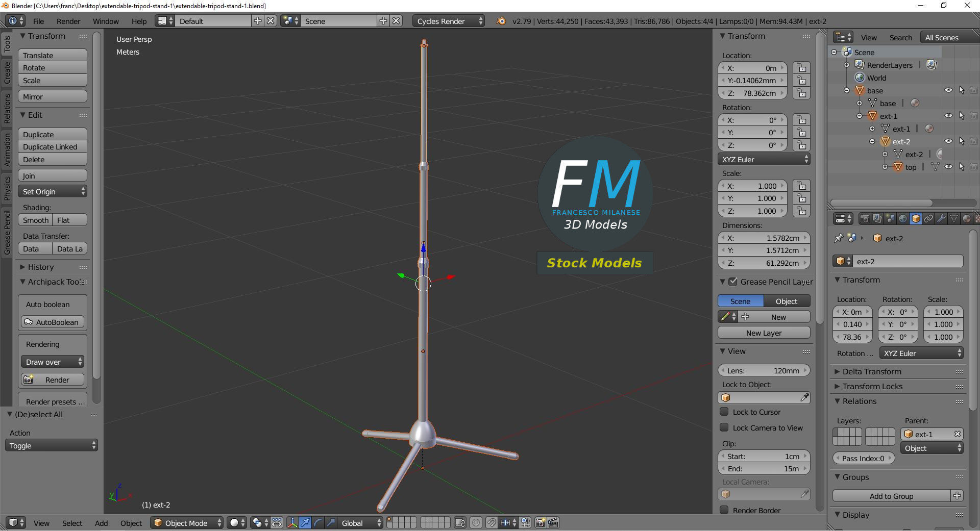The width and height of the screenshot is (980, 531).
Task: Enable the Lock to Cursor checkbox
Action: (724, 412)
